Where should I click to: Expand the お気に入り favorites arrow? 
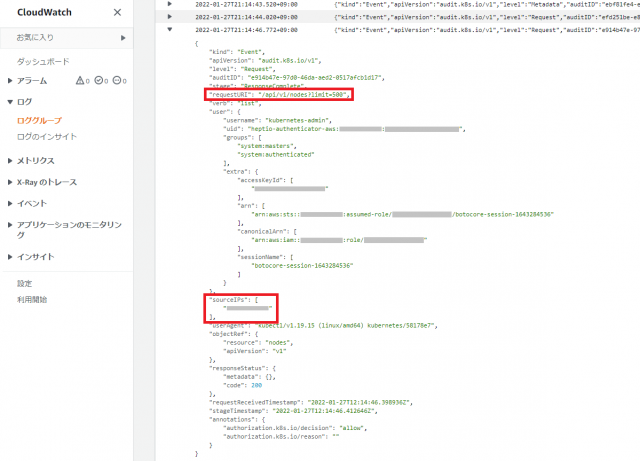tap(123, 38)
